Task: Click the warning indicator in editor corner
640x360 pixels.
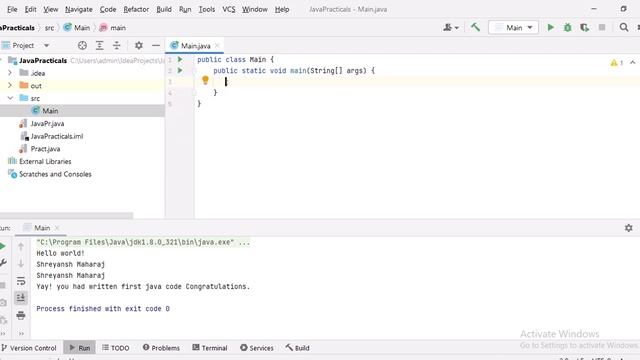Action: (616, 62)
